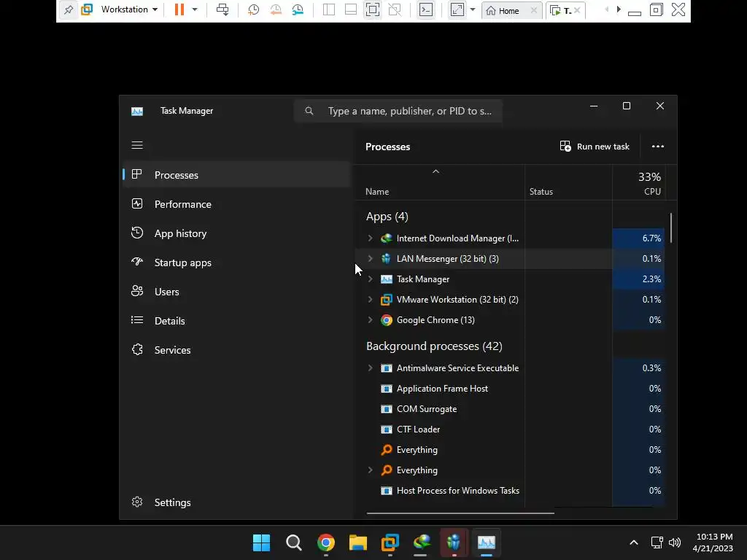Screen dimensions: 747x560
Task: Open the stretch display dropdown arrow
Action: 473,9
